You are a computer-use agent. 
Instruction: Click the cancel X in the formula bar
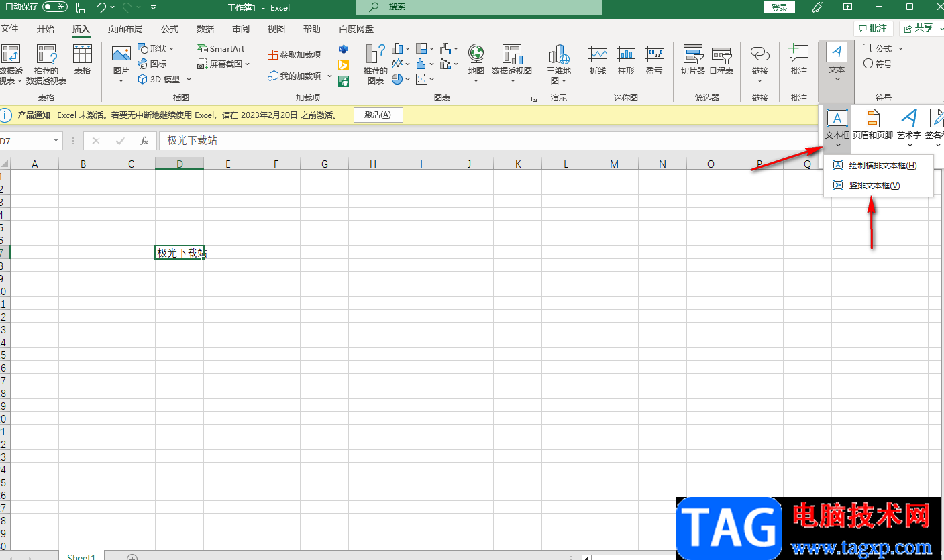tap(96, 141)
